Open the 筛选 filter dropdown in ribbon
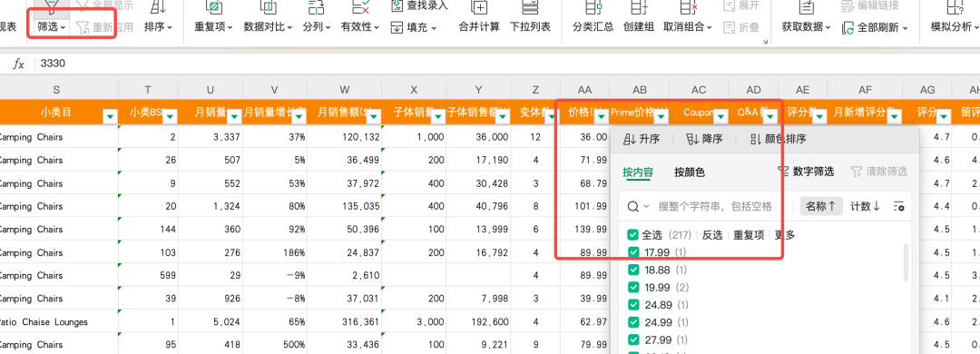The width and height of the screenshot is (980, 354). coord(52,27)
